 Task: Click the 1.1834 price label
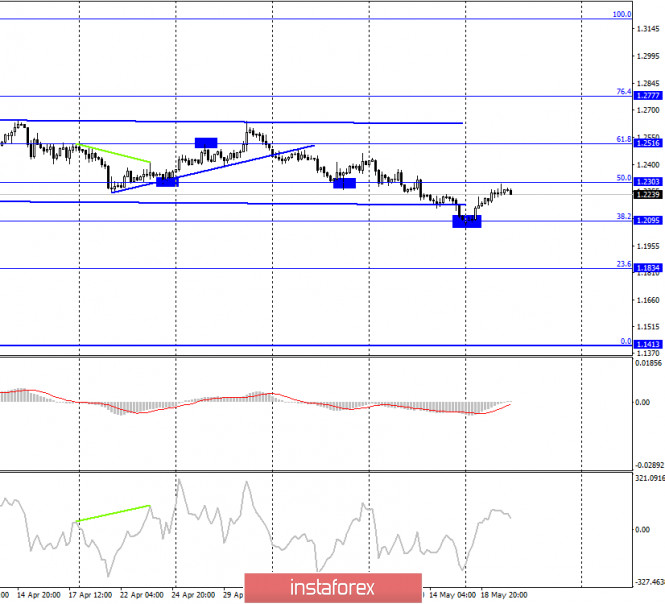click(x=648, y=269)
